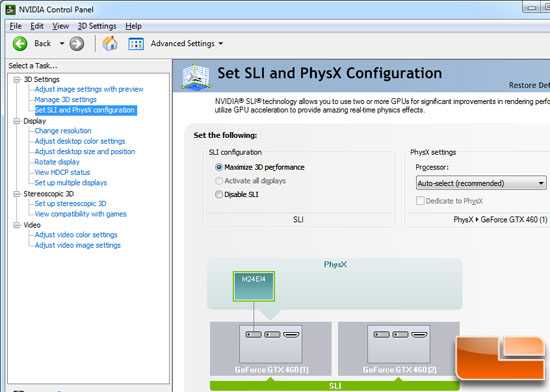Open the Edit menu

[x=36, y=26]
